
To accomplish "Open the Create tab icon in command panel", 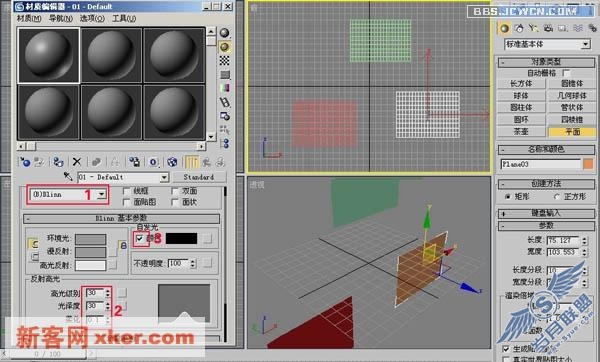I will pyautogui.click(x=505, y=28).
